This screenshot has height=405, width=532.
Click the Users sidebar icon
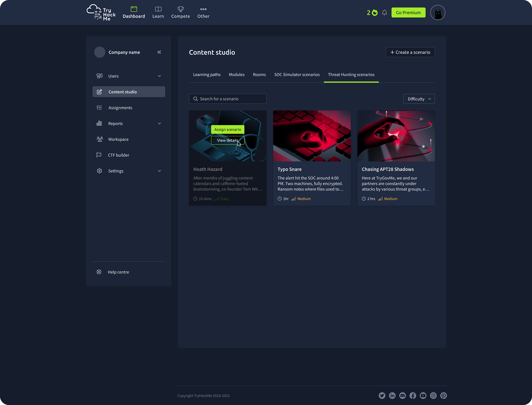coord(99,76)
